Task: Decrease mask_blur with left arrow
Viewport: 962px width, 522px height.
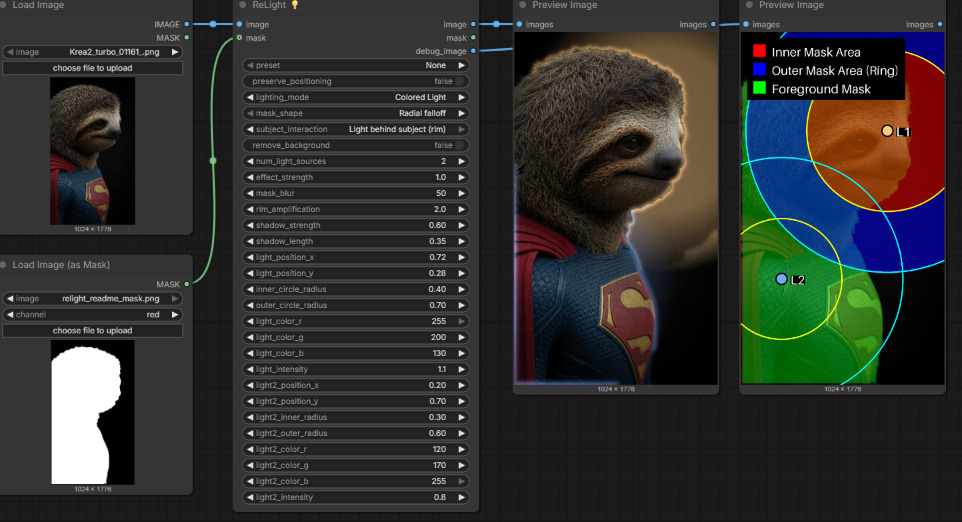Action: click(250, 193)
